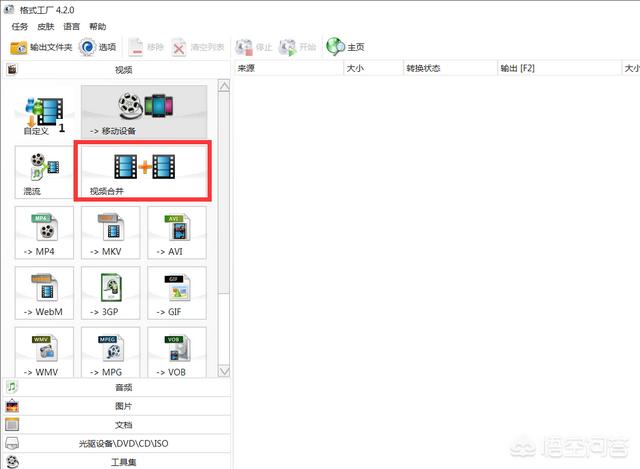
Task: Click the 混流 (mux) icon
Action: (x=43, y=171)
